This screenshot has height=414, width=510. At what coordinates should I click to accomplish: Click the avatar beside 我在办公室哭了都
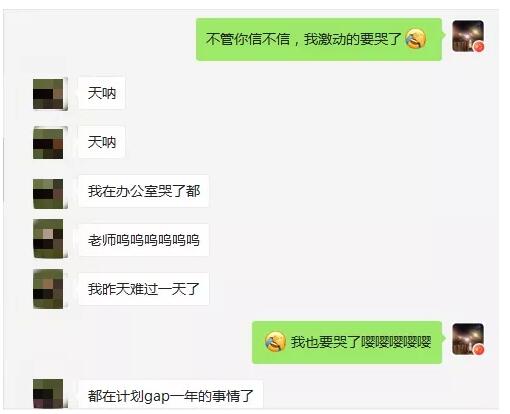coord(49,193)
